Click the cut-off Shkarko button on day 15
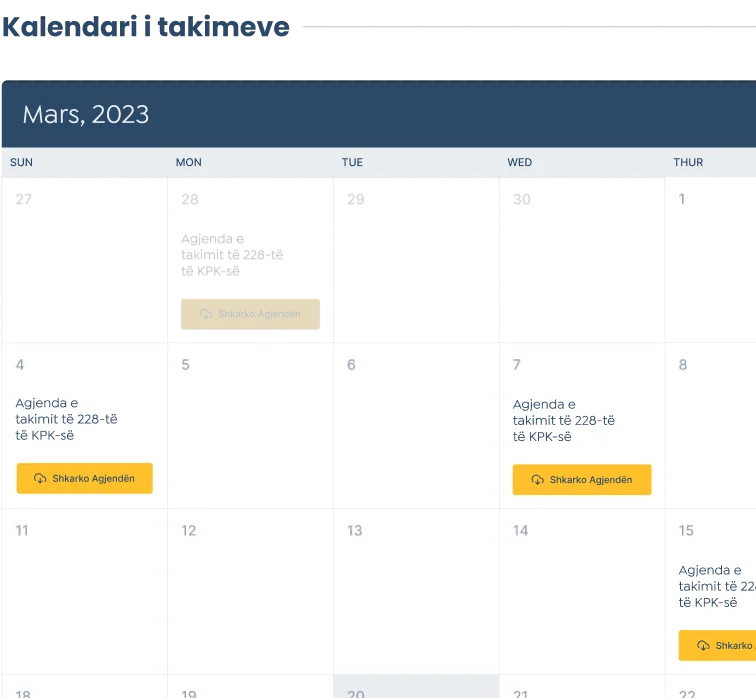This screenshot has width=756, height=698. [x=717, y=645]
